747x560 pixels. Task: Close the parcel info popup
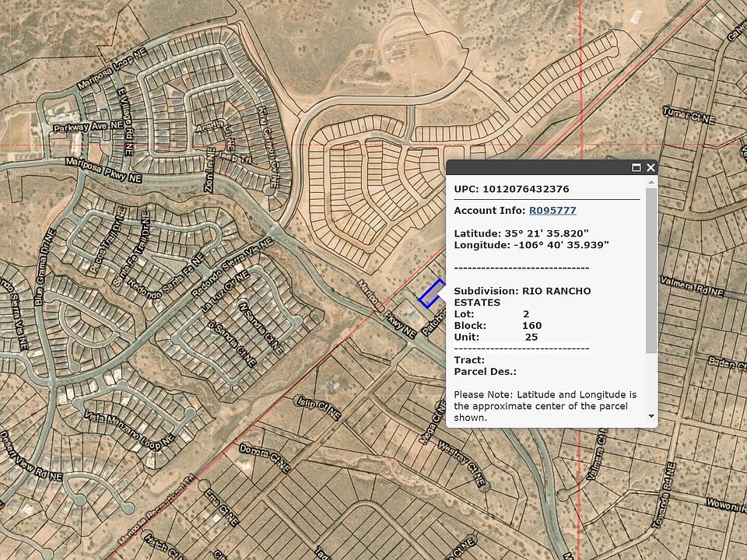click(x=651, y=168)
